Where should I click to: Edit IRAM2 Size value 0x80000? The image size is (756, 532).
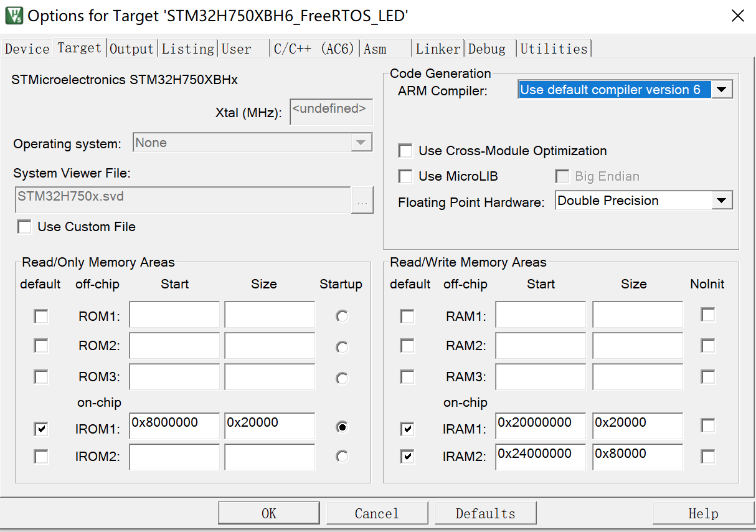point(638,457)
